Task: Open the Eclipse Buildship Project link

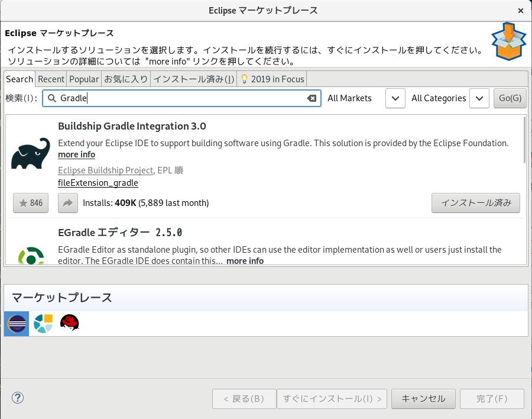Action: tap(106, 170)
